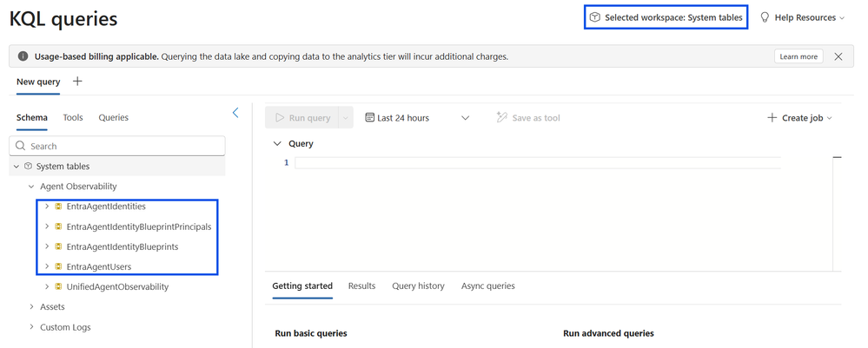Click the EntraAgentIdentityBlueprintPrincipals table icon
Viewport: 868px width, 348px height.
(x=58, y=227)
